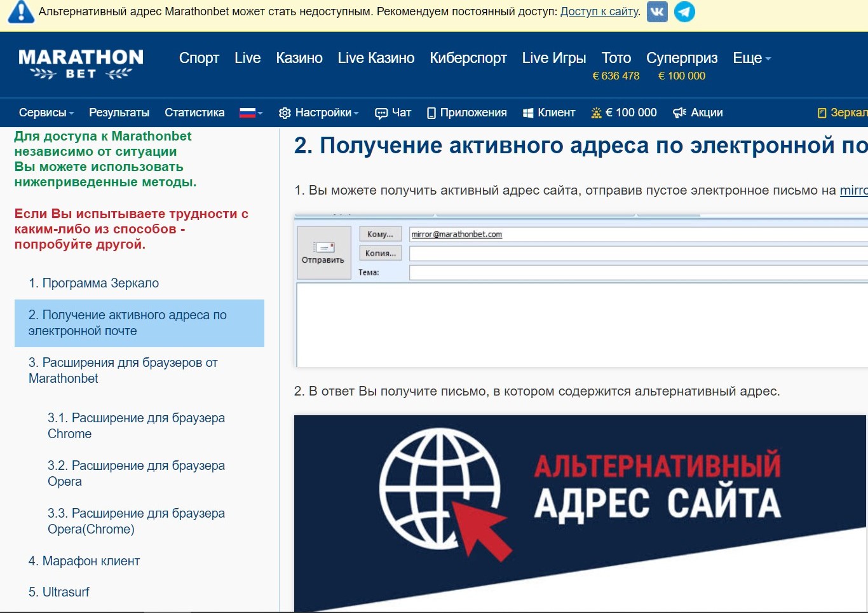This screenshot has height=613, width=868.
Task: Select 5. Ultrasurf in sidebar
Action: (x=58, y=592)
